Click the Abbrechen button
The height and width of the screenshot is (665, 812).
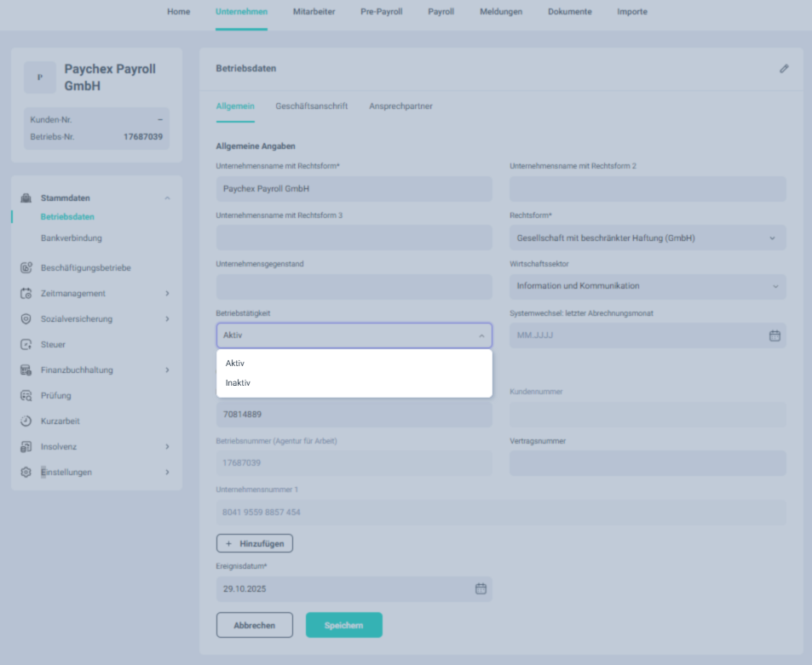tap(254, 625)
